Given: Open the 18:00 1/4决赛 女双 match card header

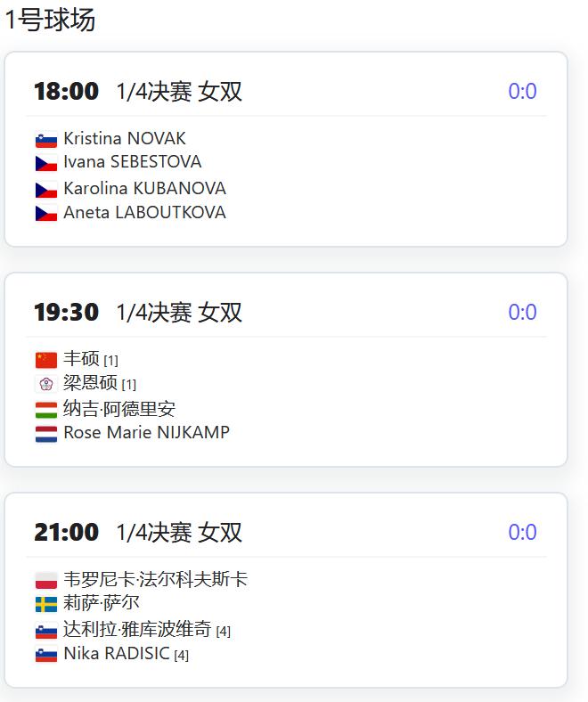Looking at the screenshot, I should (x=138, y=92).
